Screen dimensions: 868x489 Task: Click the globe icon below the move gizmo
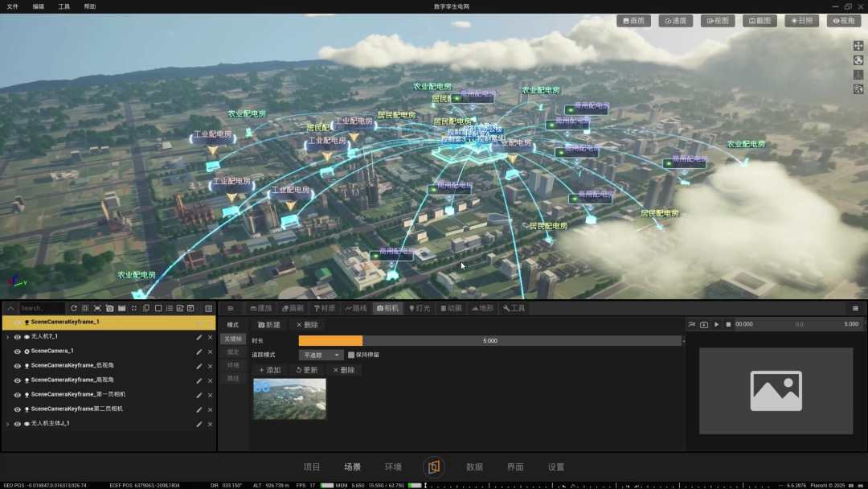858,60
